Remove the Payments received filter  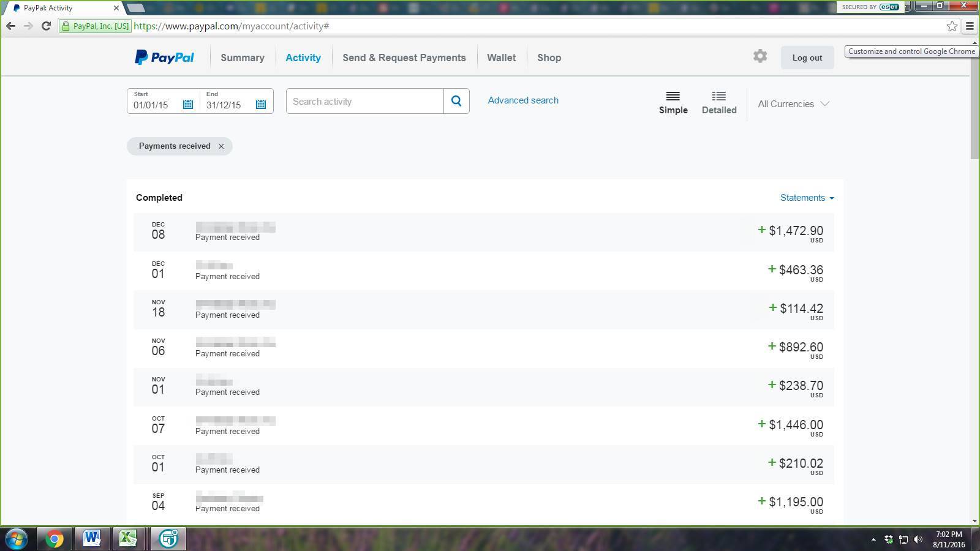tap(221, 146)
